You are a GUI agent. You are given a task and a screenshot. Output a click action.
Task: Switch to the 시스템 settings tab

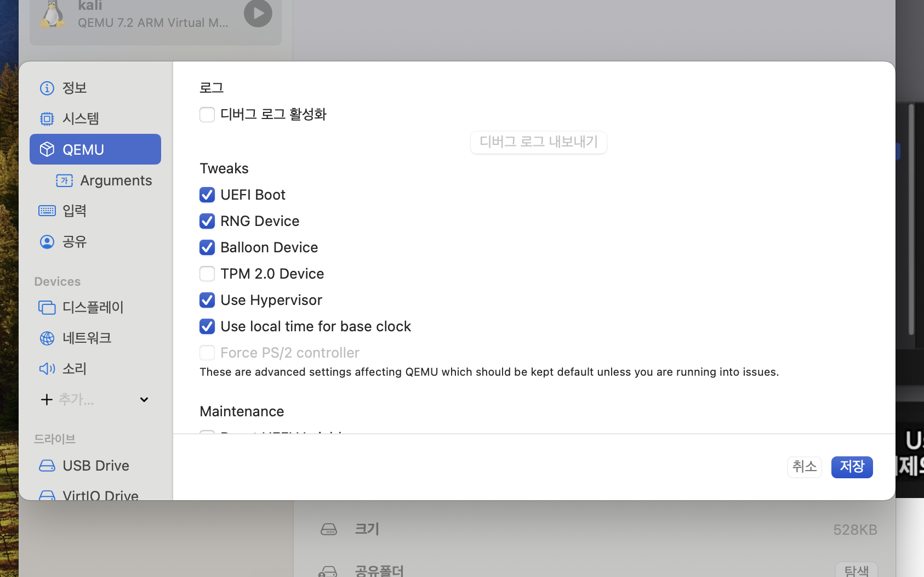click(x=95, y=118)
